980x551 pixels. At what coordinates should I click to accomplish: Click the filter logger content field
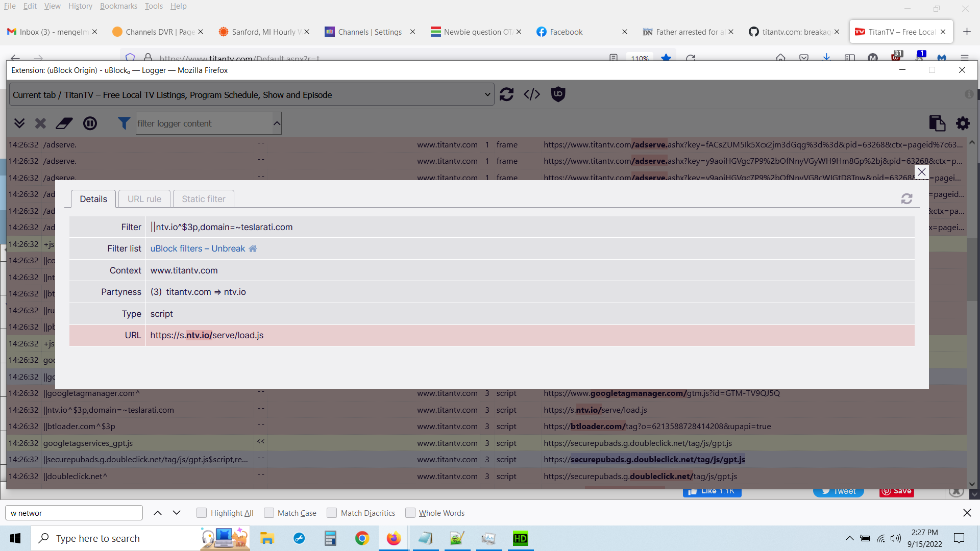click(204, 123)
